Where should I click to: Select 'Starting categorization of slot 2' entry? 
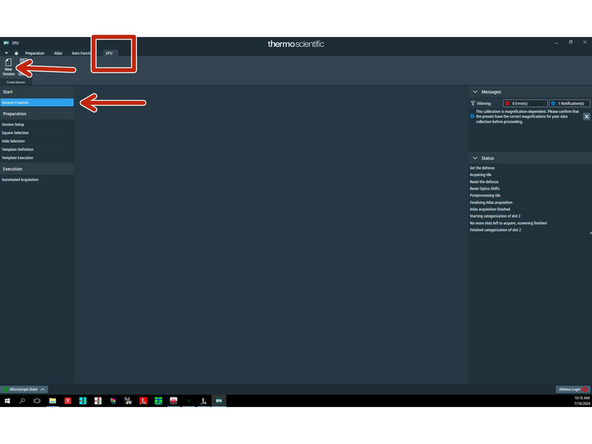click(x=495, y=216)
